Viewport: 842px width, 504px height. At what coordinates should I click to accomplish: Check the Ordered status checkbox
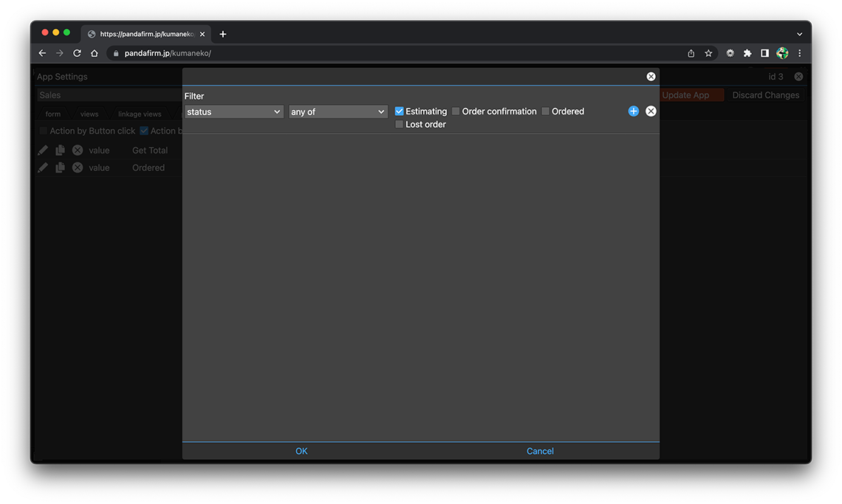[x=546, y=111]
